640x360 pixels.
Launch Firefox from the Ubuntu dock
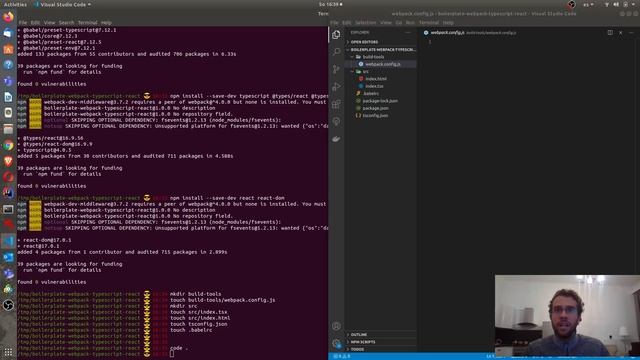(x=8, y=17)
